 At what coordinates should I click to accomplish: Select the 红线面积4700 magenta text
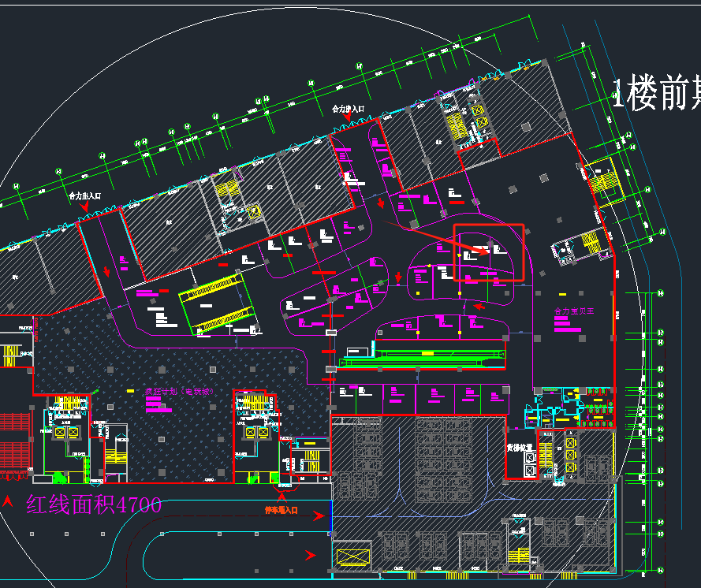[93, 504]
